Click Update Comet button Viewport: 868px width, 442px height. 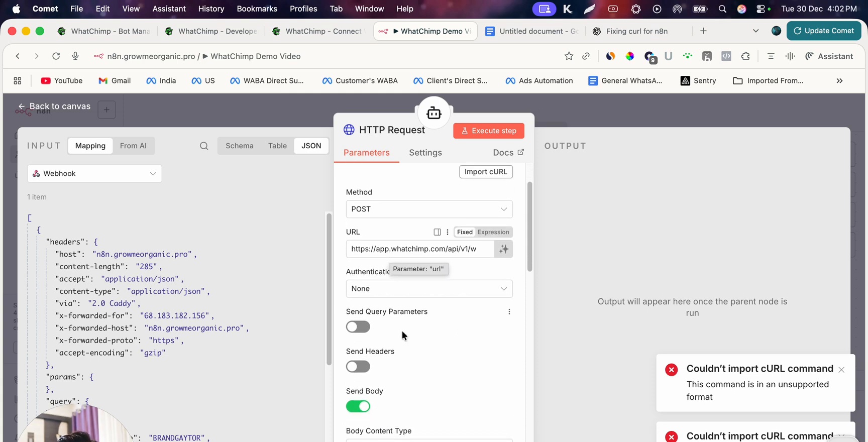[824, 31]
